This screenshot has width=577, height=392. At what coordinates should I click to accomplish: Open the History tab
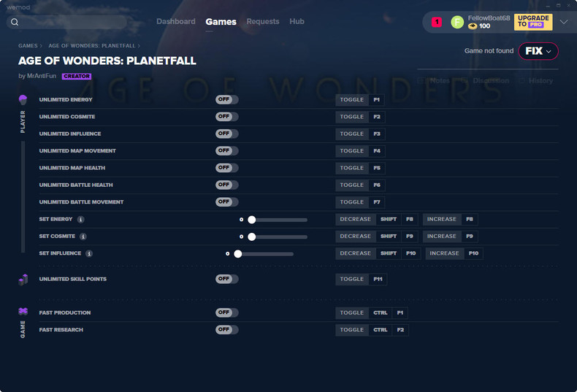[536, 80]
